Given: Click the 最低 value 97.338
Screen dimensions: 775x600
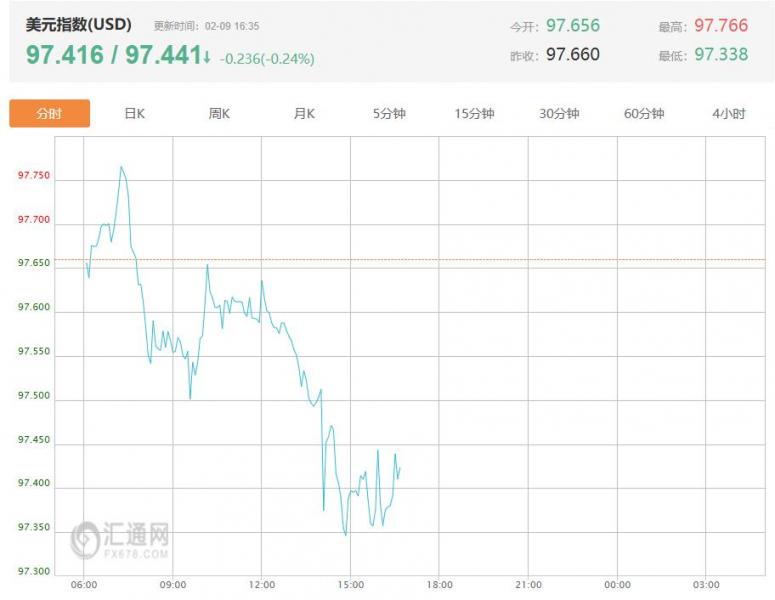Looking at the screenshot, I should (721, 54).
